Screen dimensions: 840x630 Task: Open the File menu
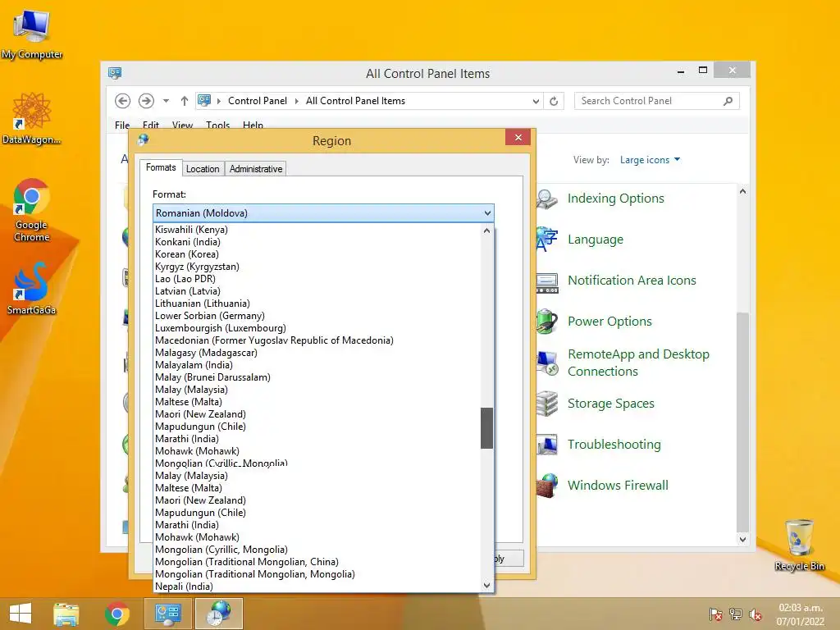[122, 126]
